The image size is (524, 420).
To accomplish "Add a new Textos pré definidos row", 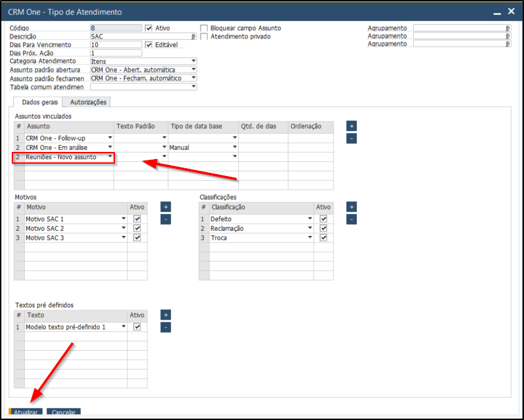I will coord(166,315).
